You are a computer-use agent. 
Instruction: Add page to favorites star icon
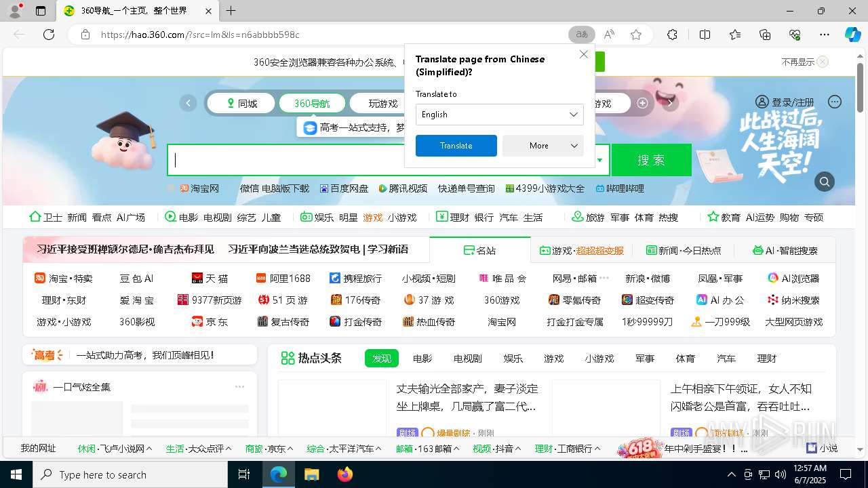click(636, 35)
